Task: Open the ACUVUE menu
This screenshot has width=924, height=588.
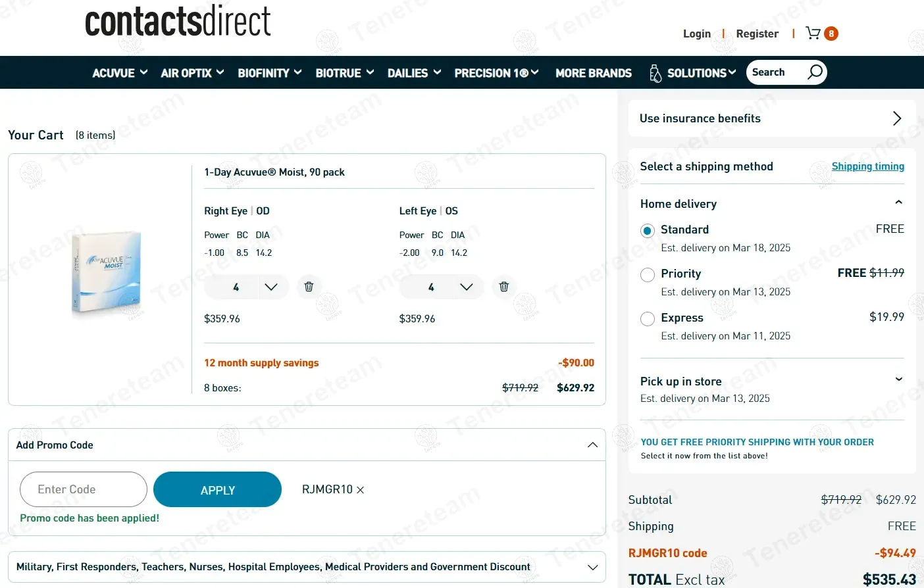Action: pos(119,73)
